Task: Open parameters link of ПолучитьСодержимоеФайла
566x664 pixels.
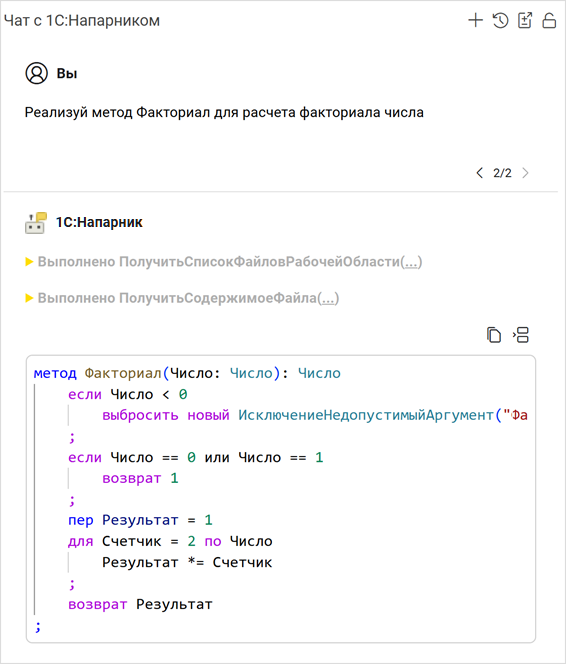Action: pyautogui.click(x=328, y=299)
